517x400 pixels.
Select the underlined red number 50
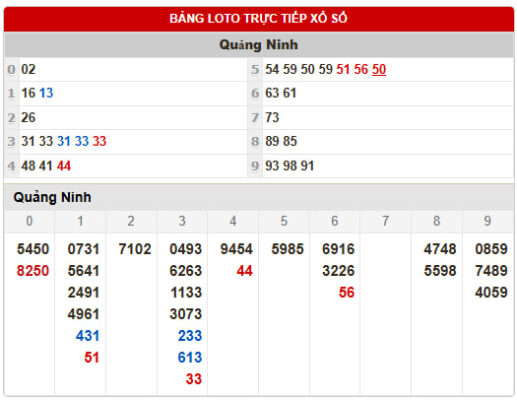pyautogui.click(x=379, y=70)
